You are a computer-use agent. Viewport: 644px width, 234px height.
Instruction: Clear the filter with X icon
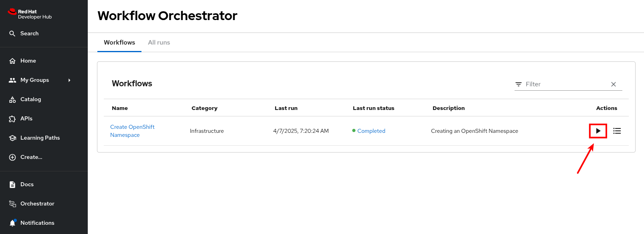tap(614, 84)
